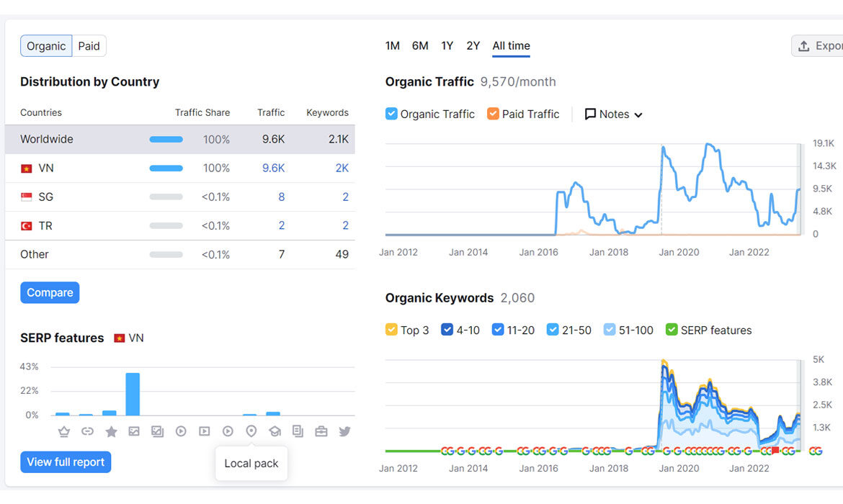Open the VN traffic value 9.6K link
Viewport: 843px width, 504px height.
click(x=273, y=168)
